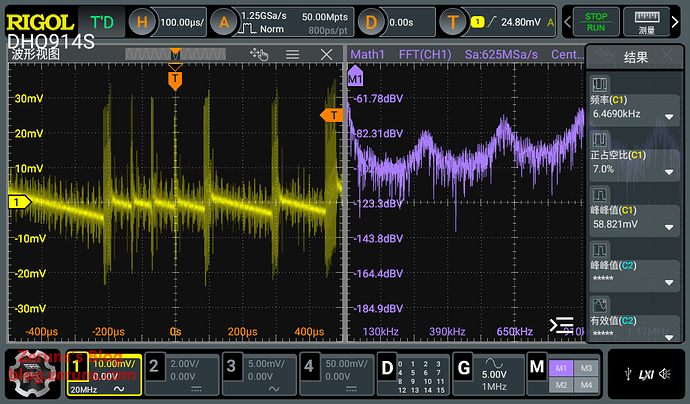This screenshot has width=690, height=404.
Task: Click the list icon below results panel
Action: coord(563,324)
